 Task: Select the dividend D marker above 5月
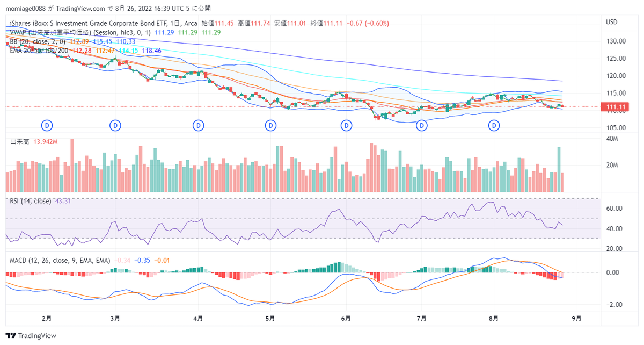[272, 125]
